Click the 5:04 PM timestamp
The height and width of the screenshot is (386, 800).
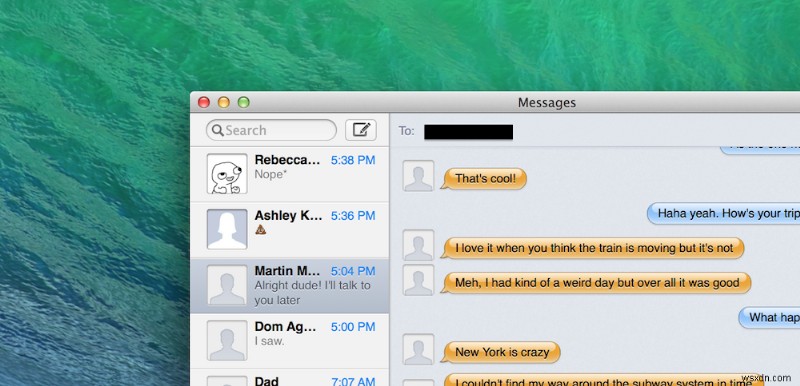pyautogui.click(x=353, y=271)
